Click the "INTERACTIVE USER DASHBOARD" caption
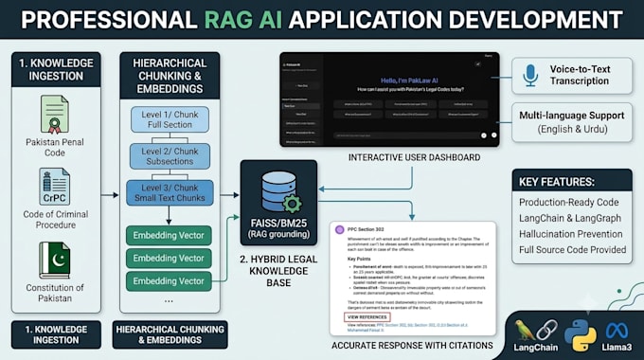 point(414,157)
